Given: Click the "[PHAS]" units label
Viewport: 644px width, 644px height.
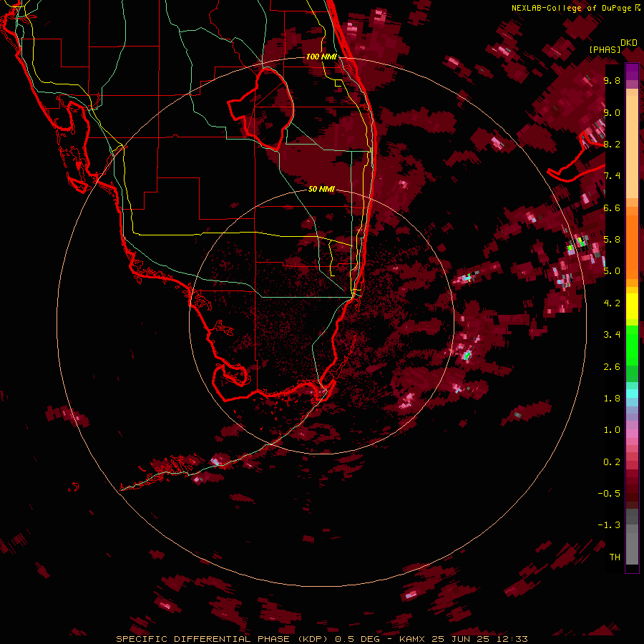Looking at the screenshot, I should click(x=605, y=49).
